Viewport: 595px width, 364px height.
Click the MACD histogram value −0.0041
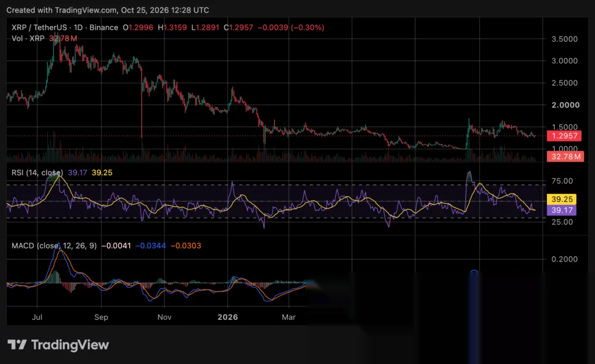pos(116,246)
